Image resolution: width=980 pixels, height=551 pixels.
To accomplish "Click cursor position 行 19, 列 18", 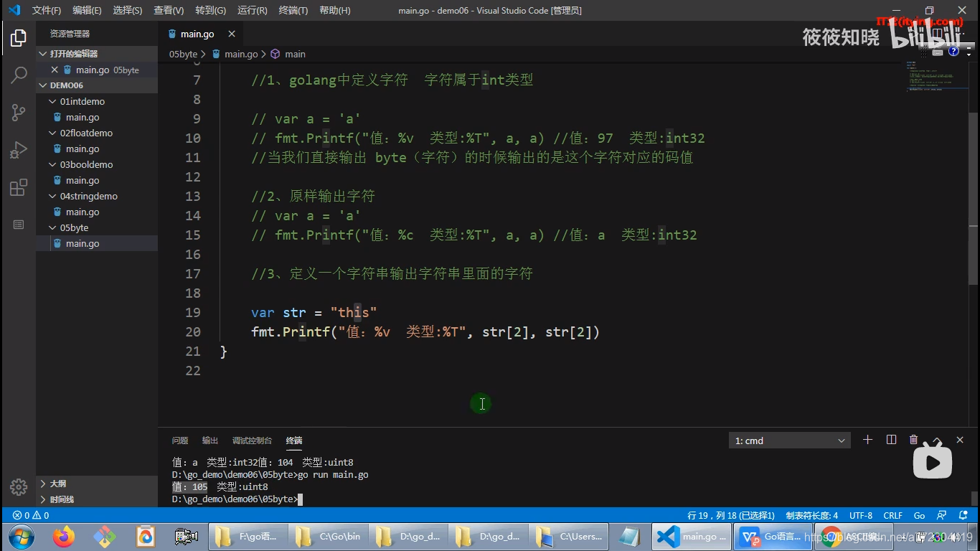I will 731,515.
